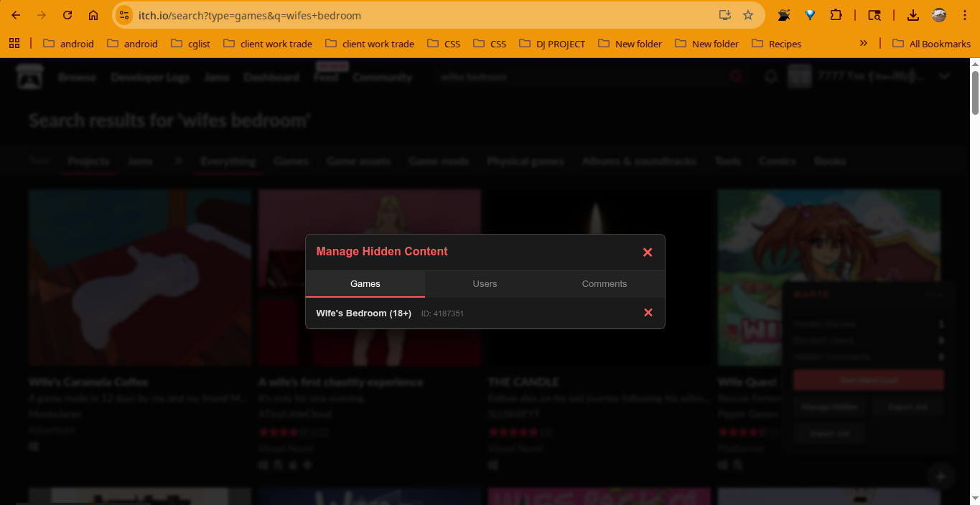
Task: Click the ID: 4187351 text
Action: (x=442, y=313)
